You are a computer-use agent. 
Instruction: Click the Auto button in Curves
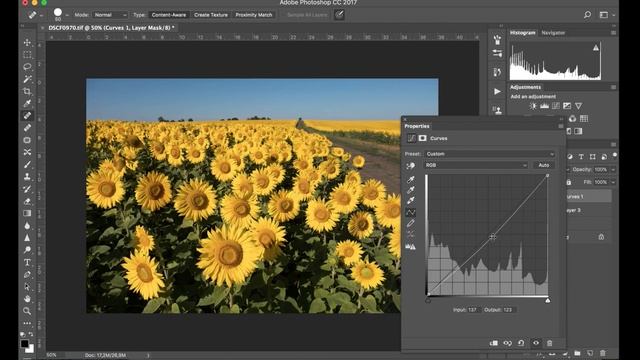(x=544, y=165)
